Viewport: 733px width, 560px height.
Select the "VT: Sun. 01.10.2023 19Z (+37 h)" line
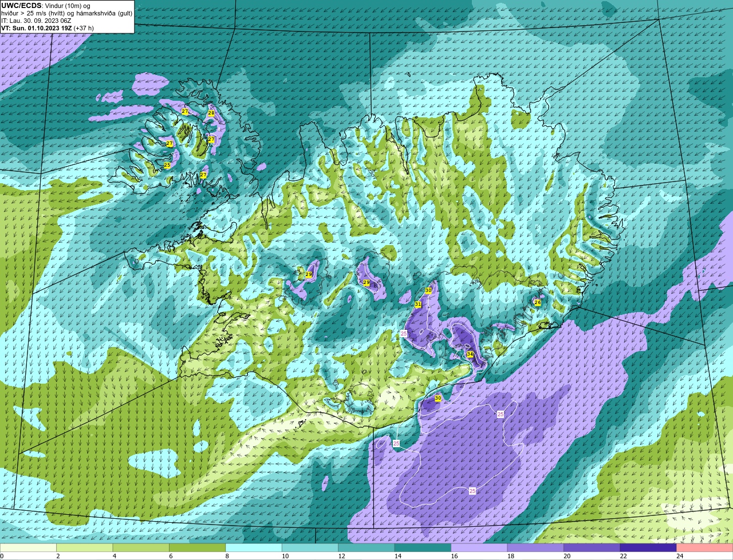pyautogui.click(x=48, y=28)
